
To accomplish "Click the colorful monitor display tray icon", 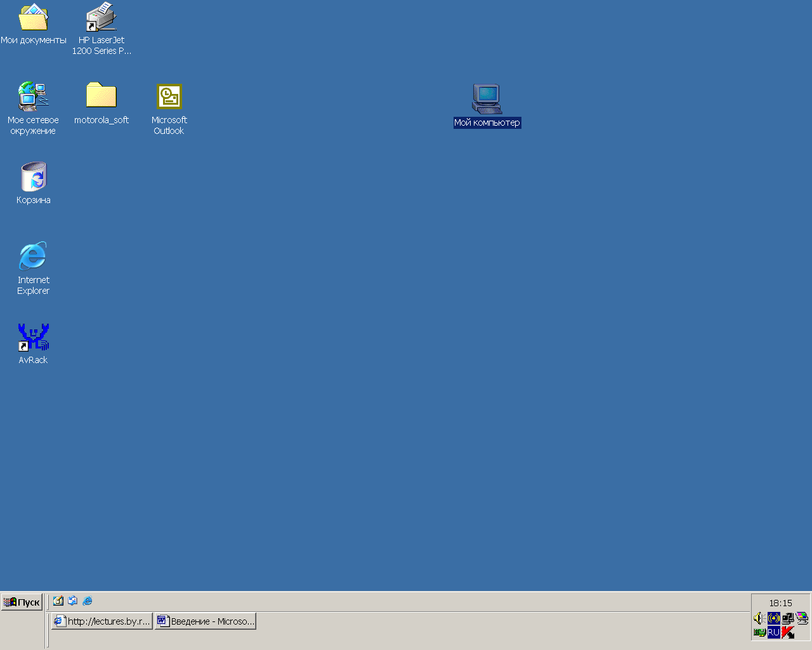I will (802, 618).
